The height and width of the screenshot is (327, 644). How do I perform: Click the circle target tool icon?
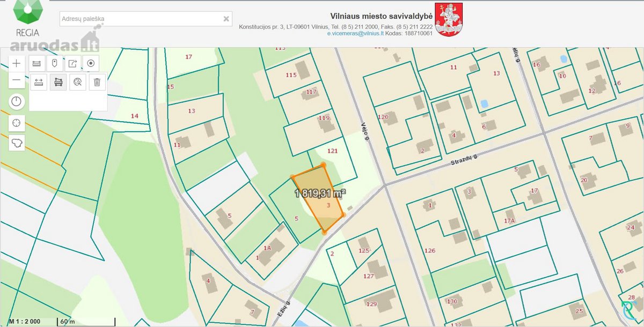click(x=91, y=63)
